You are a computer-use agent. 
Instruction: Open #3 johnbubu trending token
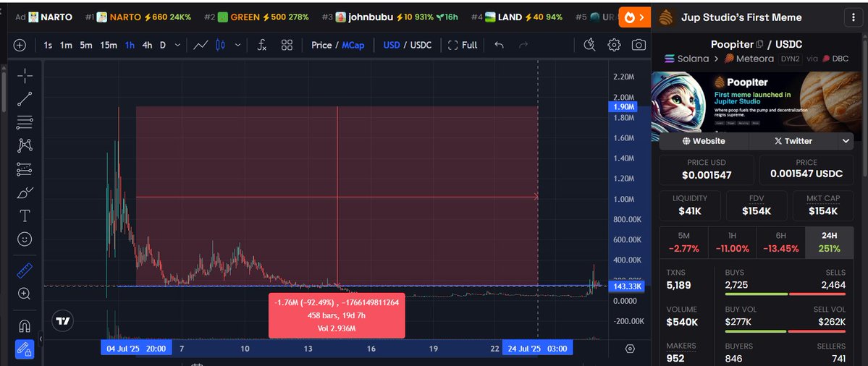tap(389, 17)
